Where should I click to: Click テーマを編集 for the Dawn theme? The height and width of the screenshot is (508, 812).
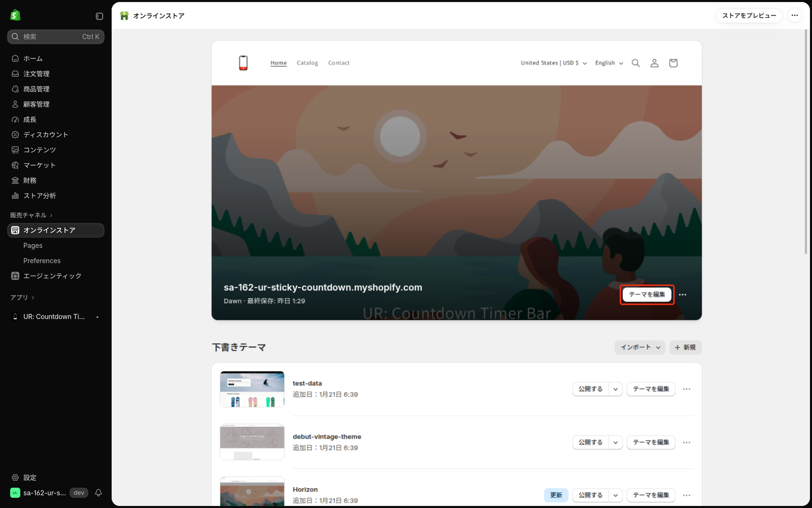coord(647,295)
